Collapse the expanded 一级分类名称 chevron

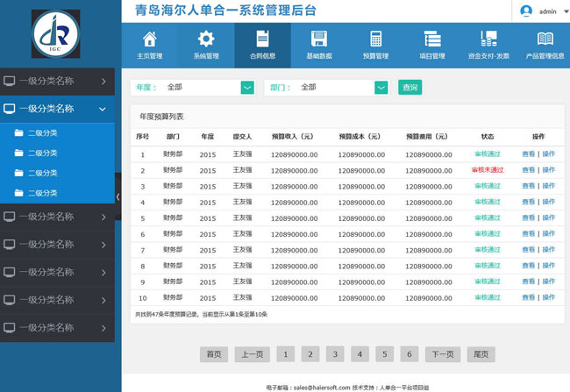[x=103, y=109]
